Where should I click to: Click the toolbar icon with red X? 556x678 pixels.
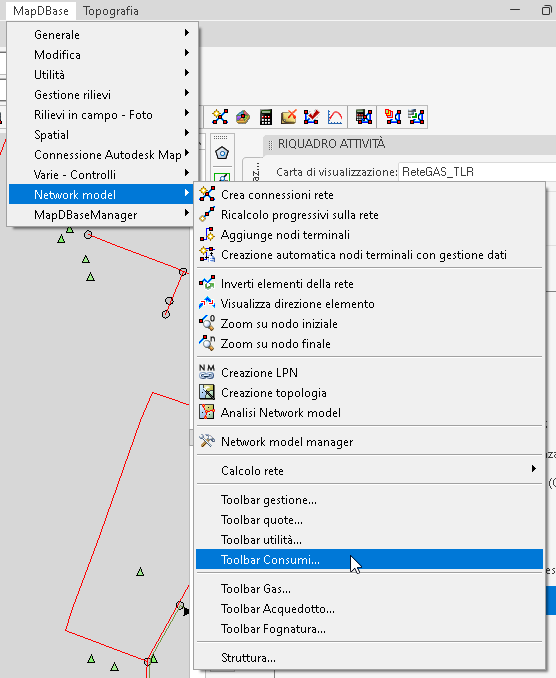click(x=288, y=117)
